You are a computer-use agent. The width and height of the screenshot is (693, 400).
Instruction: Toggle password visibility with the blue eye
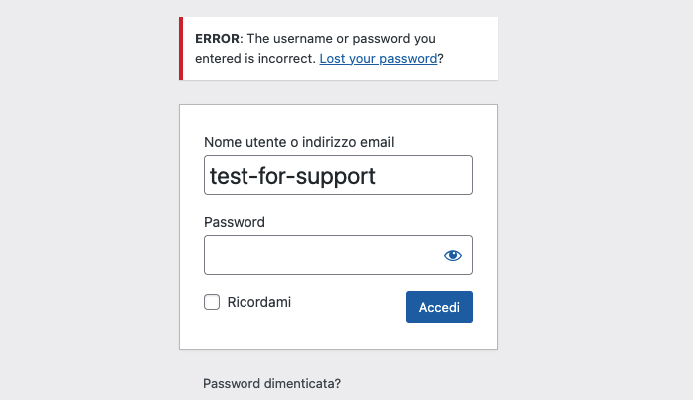(453, 255)
